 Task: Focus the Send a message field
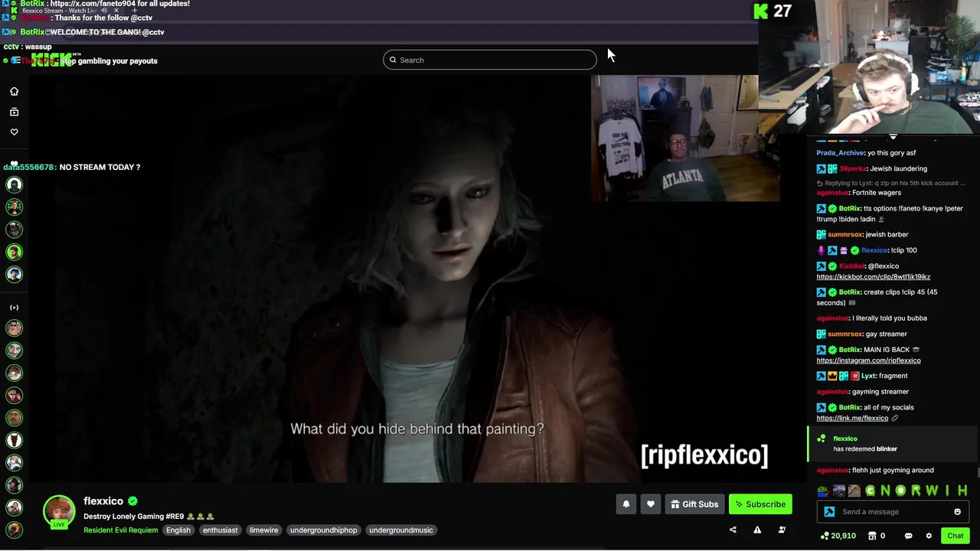[x=893, y=512]
